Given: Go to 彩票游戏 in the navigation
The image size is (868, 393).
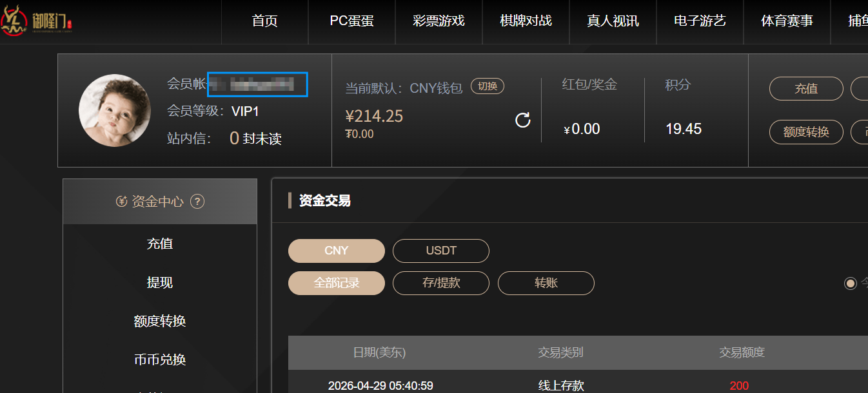Looking at the screenshot, I should (439, 21).
